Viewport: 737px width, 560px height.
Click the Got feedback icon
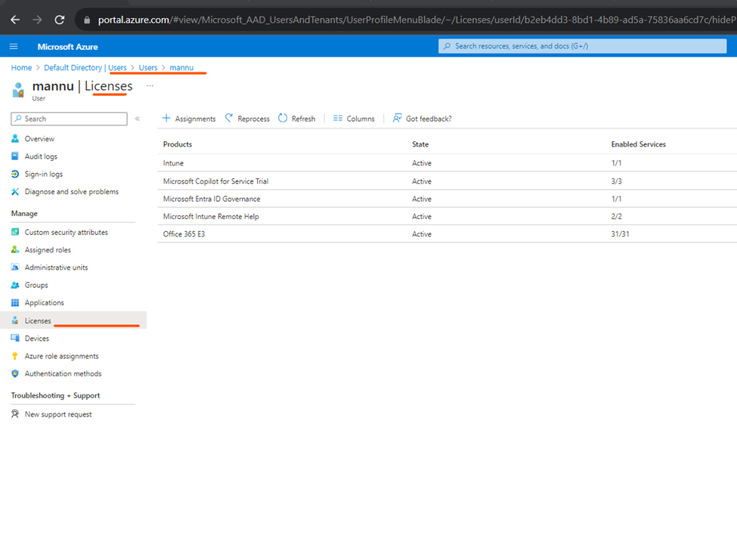pos(397,118)
